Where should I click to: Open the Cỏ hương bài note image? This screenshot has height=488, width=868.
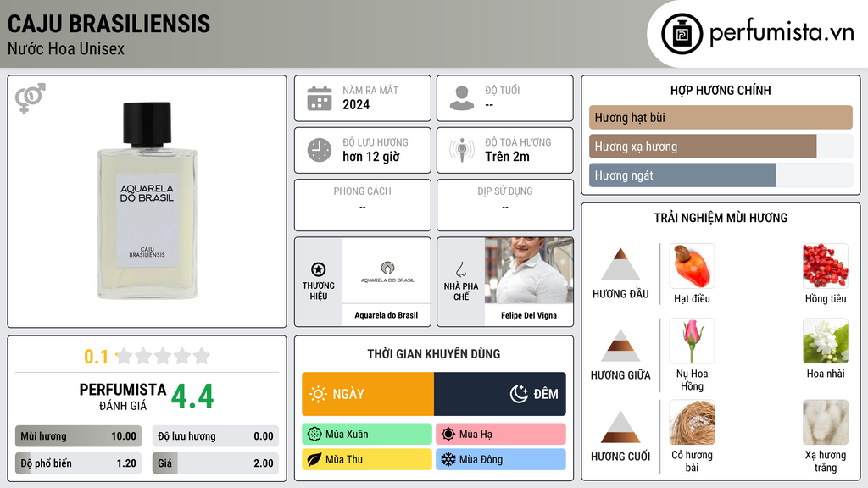coord(692,422)
